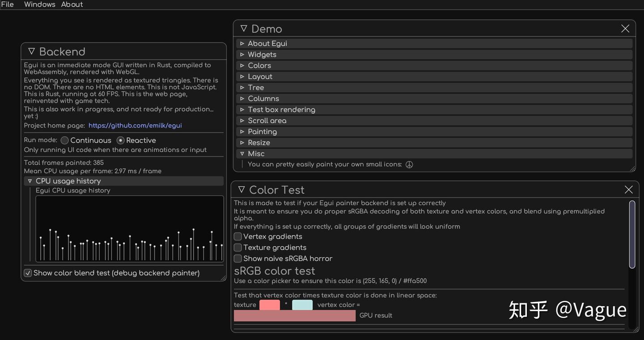Click the light blue vertex color swatch
The height and width of the screenshot is (340, 644).
[302, 305]
